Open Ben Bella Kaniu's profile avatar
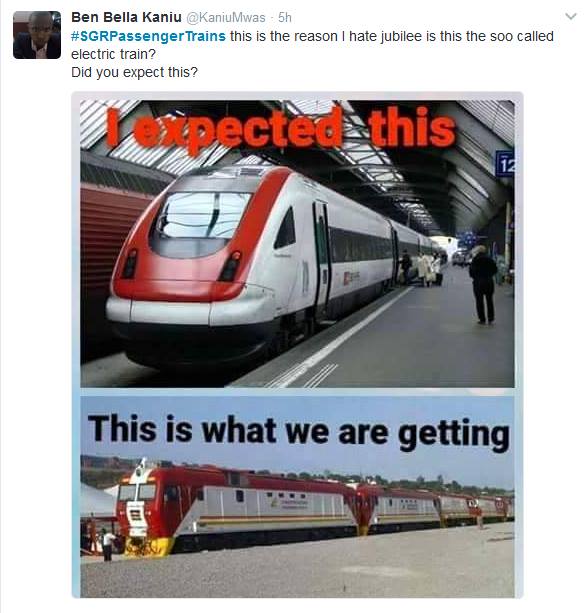587x613 pixels. 37,35
